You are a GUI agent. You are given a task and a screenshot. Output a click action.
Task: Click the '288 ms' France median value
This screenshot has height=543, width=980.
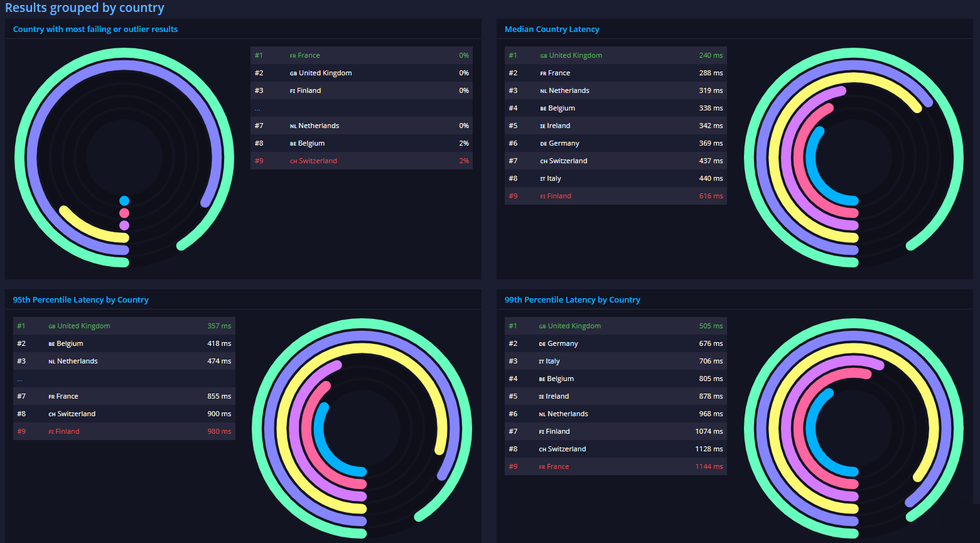(711, 73)
